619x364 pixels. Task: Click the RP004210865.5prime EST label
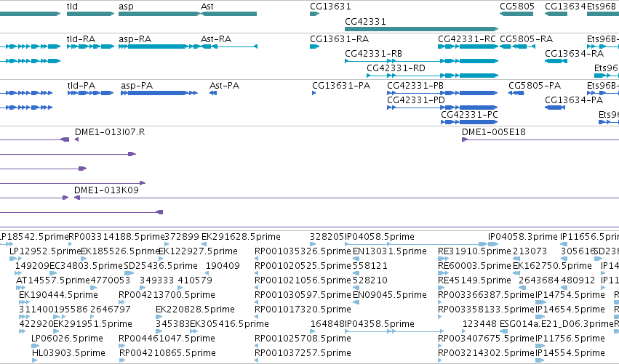[x=167, y=353]
